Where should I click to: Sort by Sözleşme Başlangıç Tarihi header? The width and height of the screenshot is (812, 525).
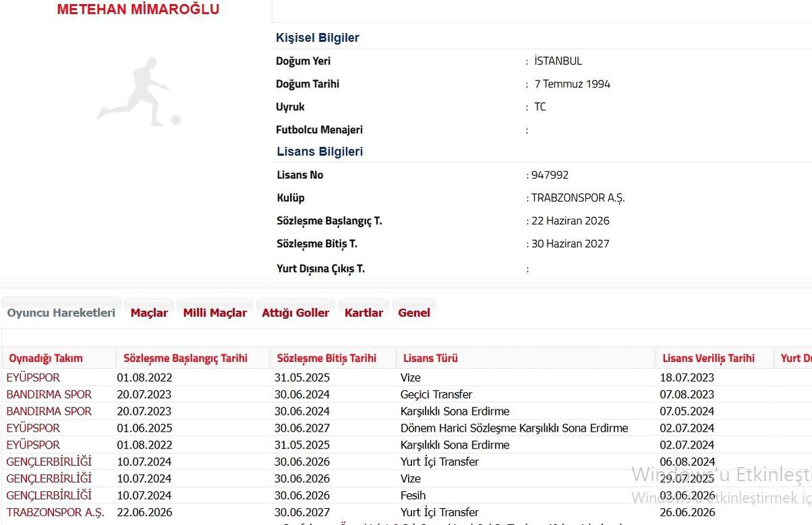pos(185,358)
